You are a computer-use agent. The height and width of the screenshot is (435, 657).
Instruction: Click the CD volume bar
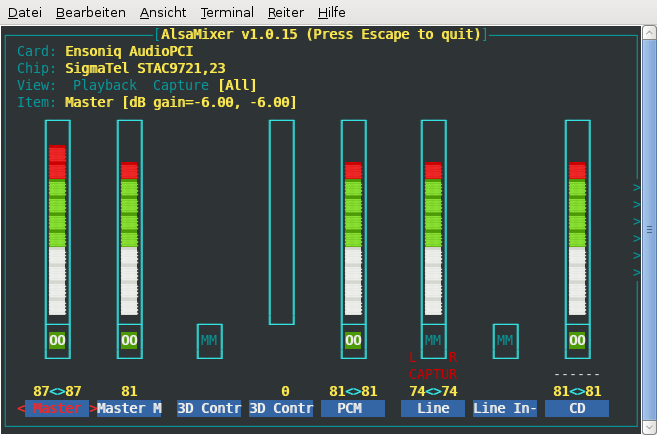(x=578, y=222)
